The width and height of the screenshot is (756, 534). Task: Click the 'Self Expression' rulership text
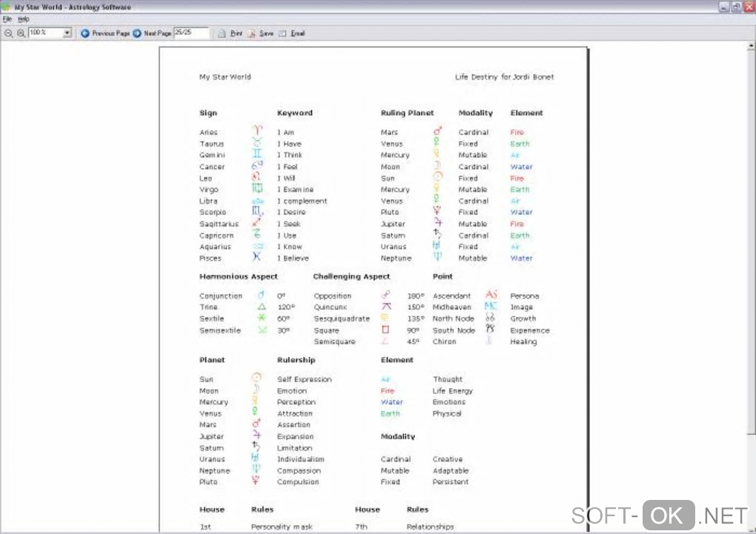pos(304,379)
